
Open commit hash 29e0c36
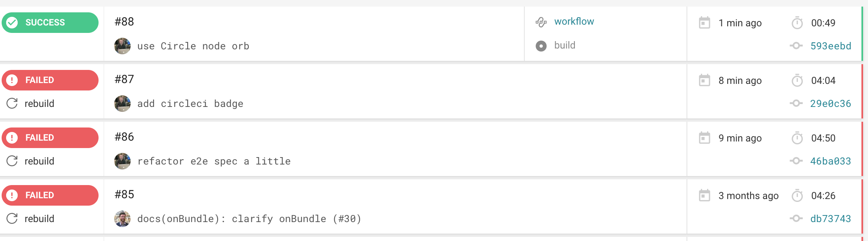pyautogui.click(x=830, y=104)
